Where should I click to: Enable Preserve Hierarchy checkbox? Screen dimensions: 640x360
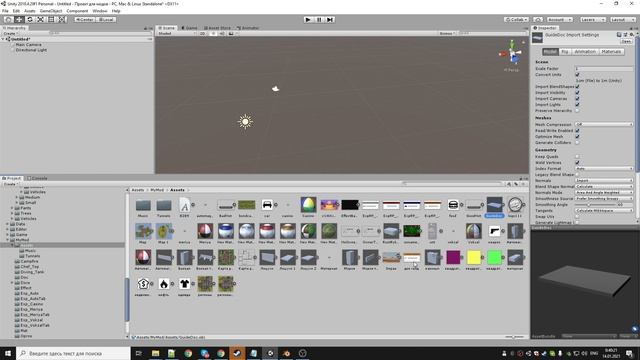coord(577,110)
